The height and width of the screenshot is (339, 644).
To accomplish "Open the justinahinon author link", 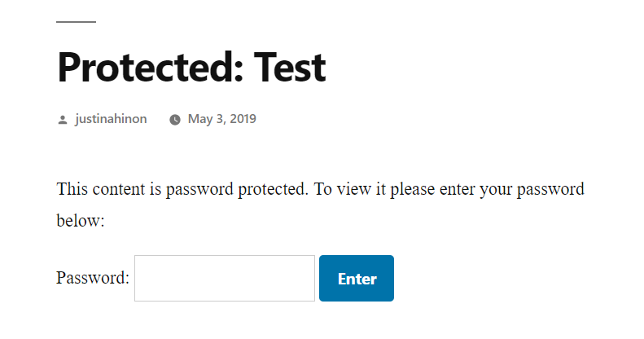I will tap(111, 119).
